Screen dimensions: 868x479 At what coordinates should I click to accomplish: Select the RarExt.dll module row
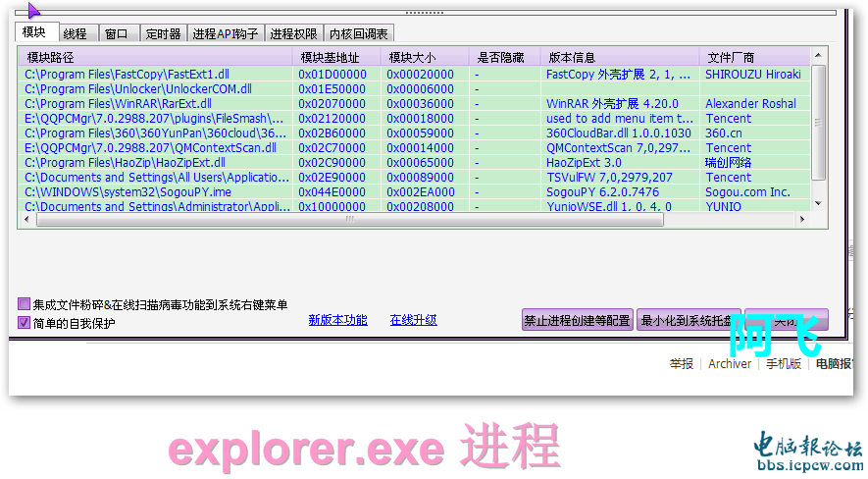[415, 103]
